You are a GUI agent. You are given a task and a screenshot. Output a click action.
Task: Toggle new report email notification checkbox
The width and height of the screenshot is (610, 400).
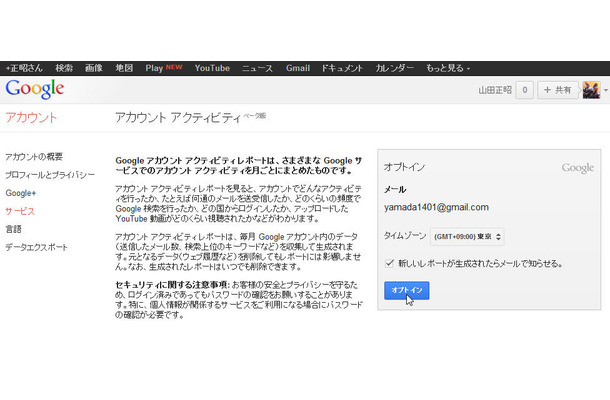(389, 263)
